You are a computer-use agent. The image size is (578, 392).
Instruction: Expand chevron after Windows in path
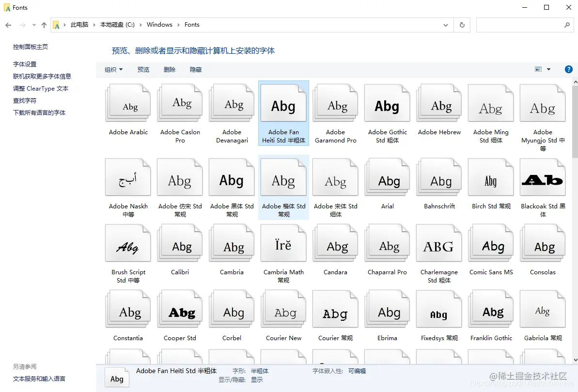click(178, 25)
